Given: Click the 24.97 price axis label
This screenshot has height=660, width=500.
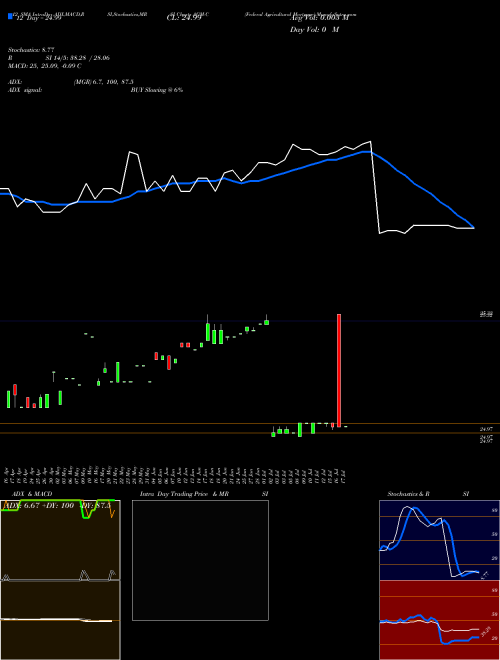Looking at the screenshot, I should pos(487,429).
